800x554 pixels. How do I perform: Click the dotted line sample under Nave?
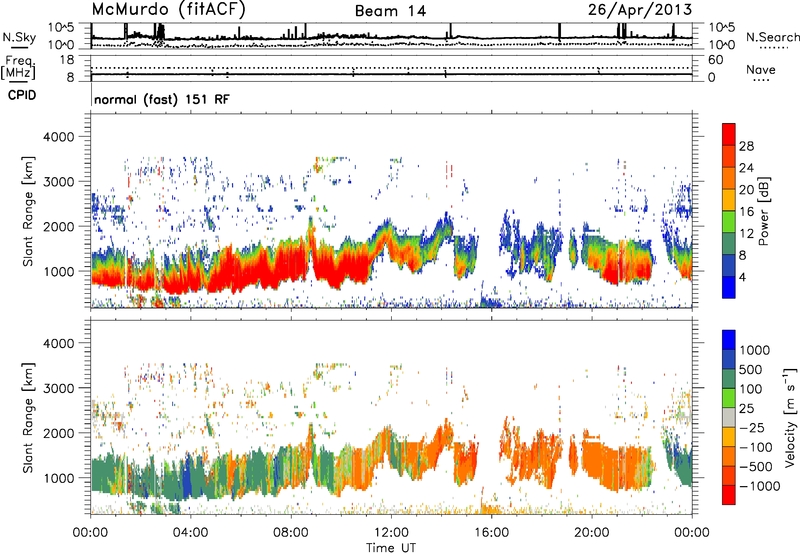[761, 80]
